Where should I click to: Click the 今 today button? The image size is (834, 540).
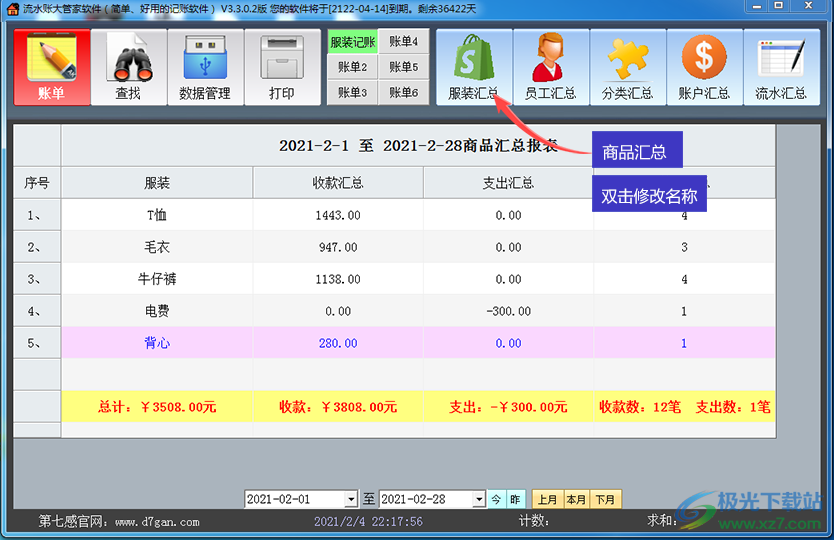496,499
